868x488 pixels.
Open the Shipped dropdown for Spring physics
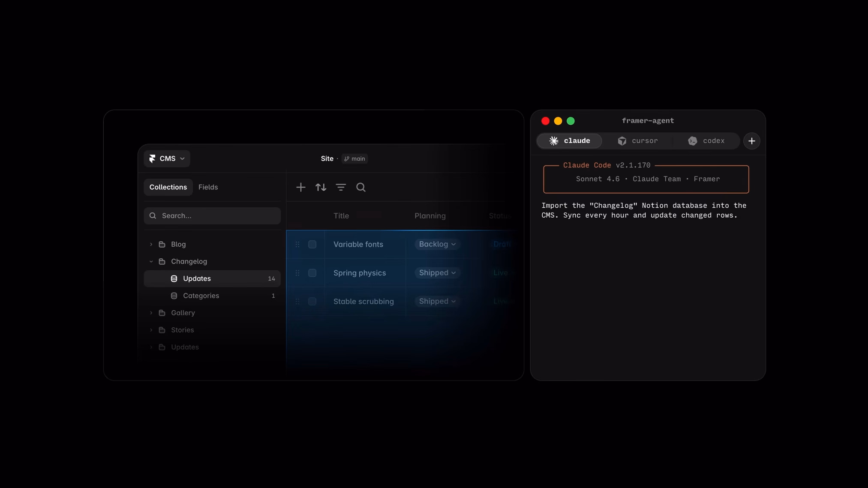pos(437,273)
